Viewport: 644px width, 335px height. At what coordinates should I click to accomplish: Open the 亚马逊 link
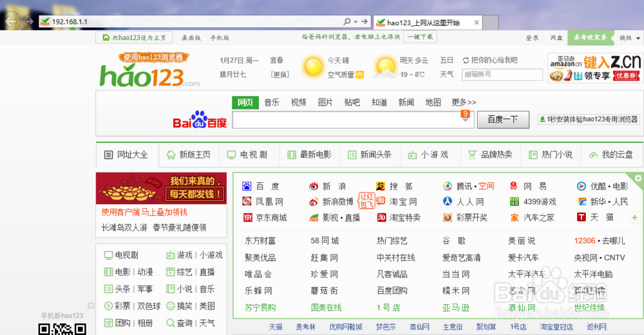(455, 307)
